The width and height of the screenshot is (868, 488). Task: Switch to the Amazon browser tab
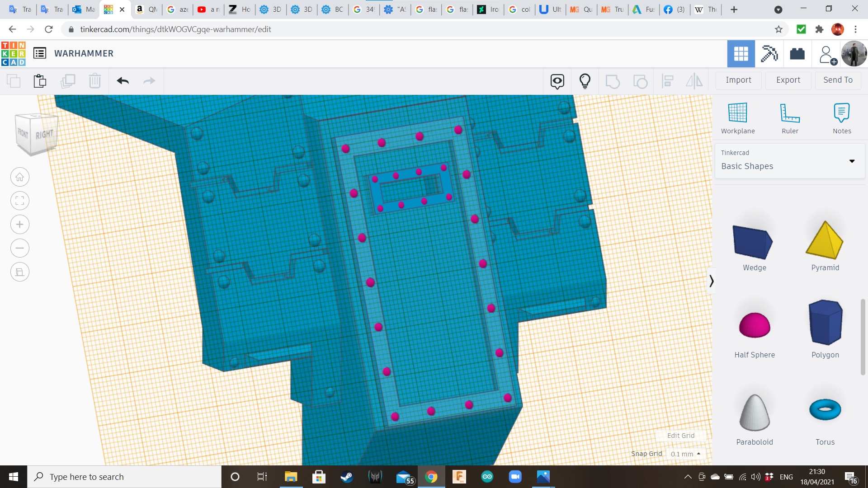[146, 9]
